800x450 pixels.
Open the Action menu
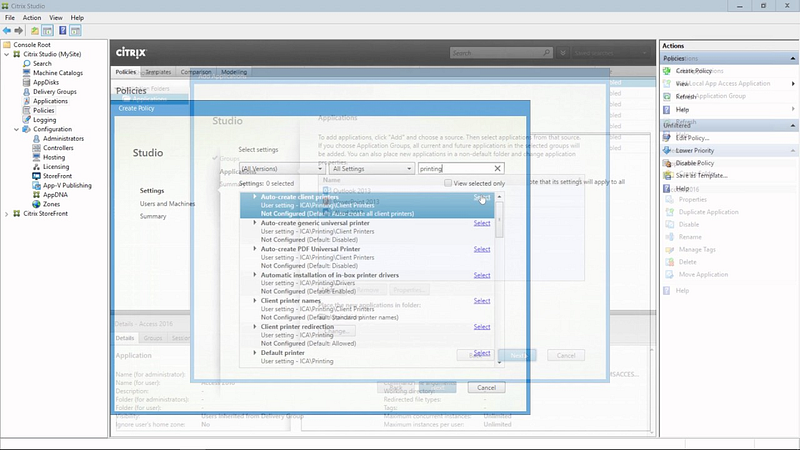(x=32, y=17)
